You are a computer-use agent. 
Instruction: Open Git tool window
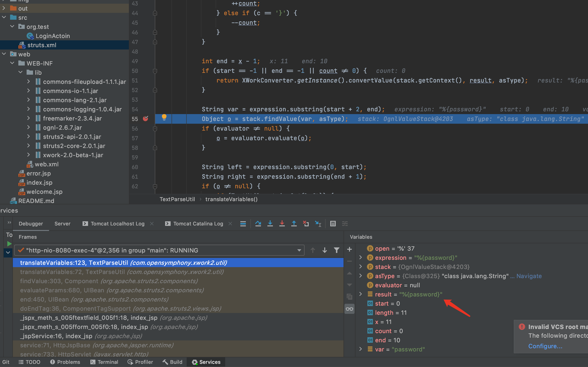point(5,362)
